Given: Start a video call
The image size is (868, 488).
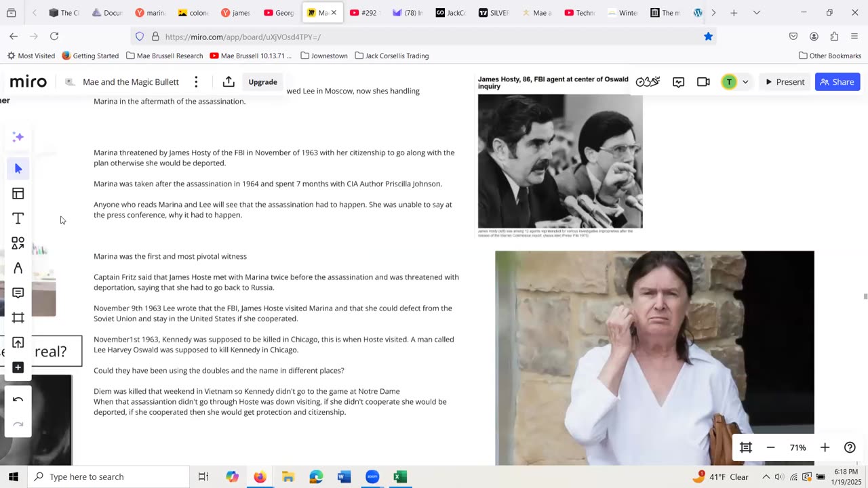Looking at the screenshot, I should (x=703, y=82).
